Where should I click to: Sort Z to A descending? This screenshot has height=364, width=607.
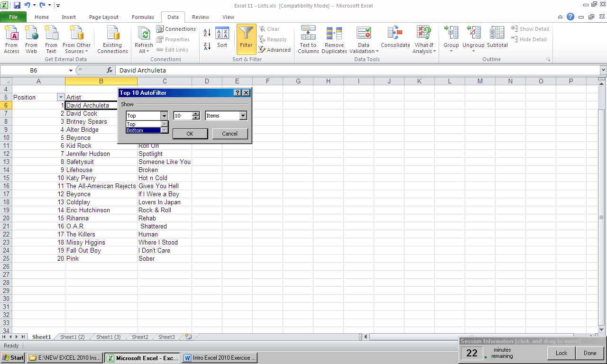point(207,46)
